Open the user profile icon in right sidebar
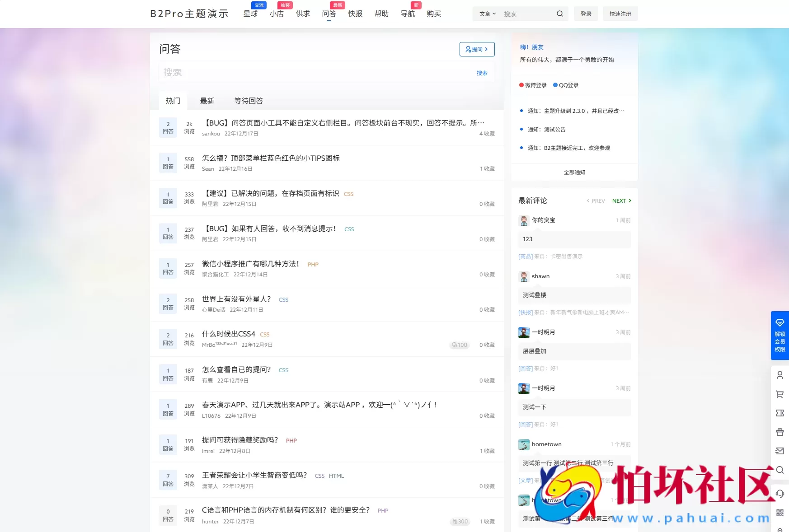 click(x=780, y=375)
